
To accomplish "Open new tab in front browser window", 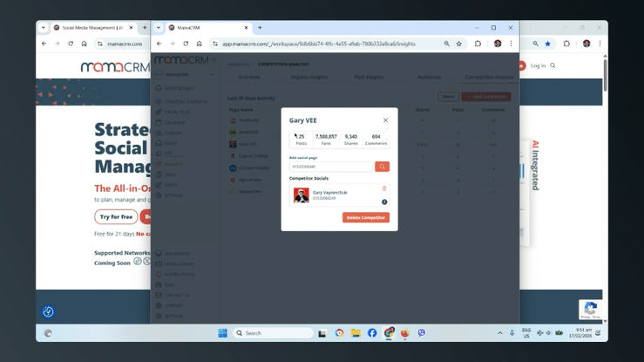I will (260, 28).
